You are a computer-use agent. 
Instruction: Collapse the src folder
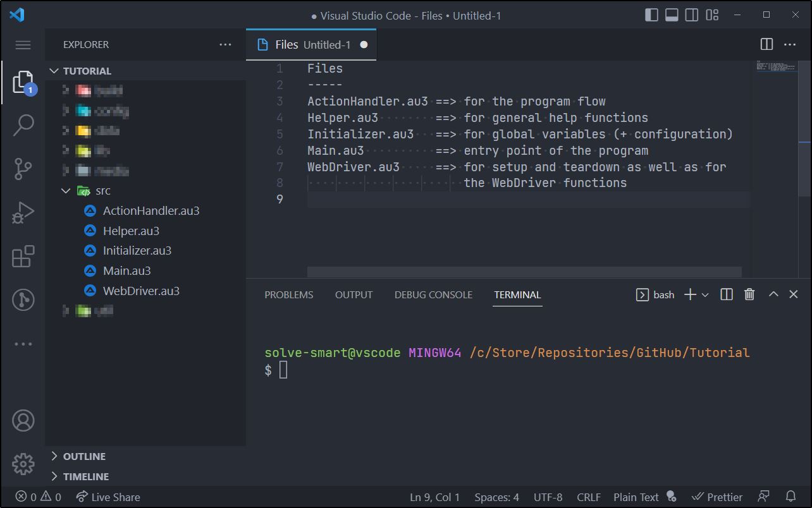[x=66, y=191]
